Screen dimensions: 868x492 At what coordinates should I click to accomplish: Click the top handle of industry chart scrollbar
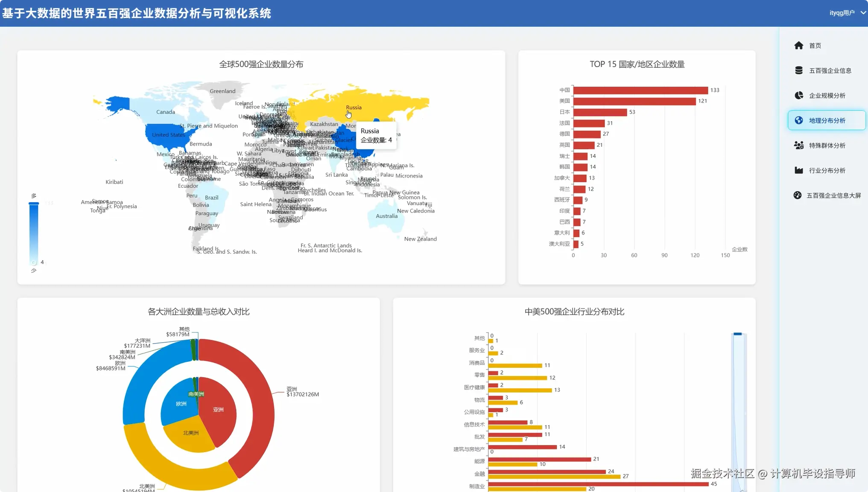point(737,334)
